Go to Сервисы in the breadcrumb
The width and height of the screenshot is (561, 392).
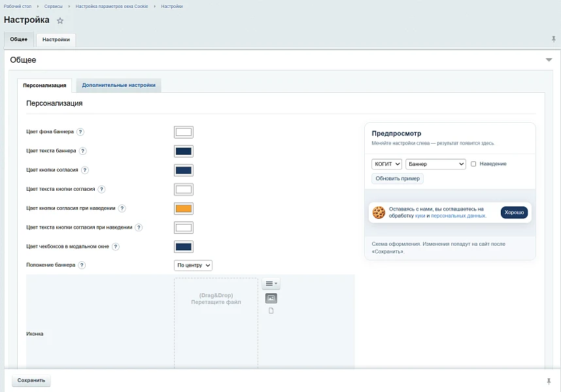pyautogui.click(x=54, y=7)
